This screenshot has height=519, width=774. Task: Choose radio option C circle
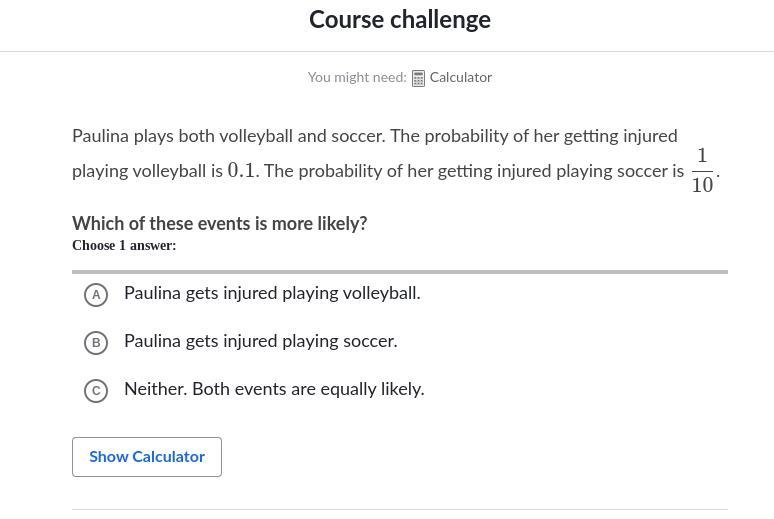(96, 391)
